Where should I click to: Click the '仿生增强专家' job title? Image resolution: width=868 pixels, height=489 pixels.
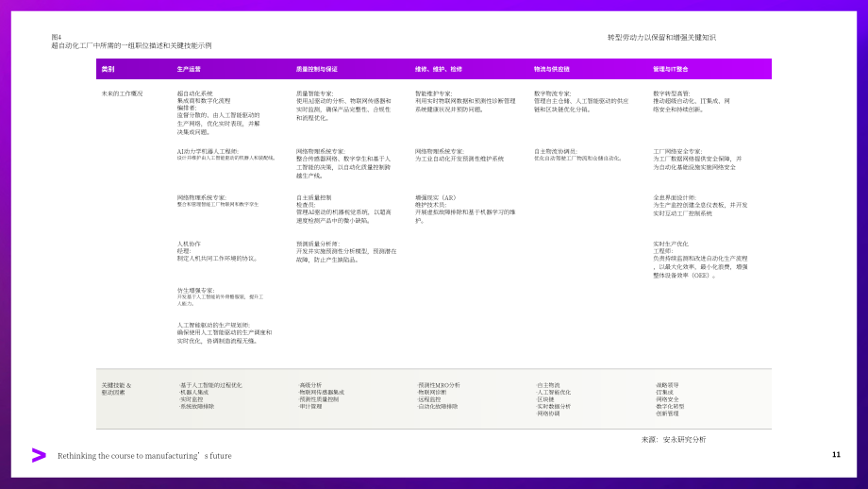[x=196, y=290]
